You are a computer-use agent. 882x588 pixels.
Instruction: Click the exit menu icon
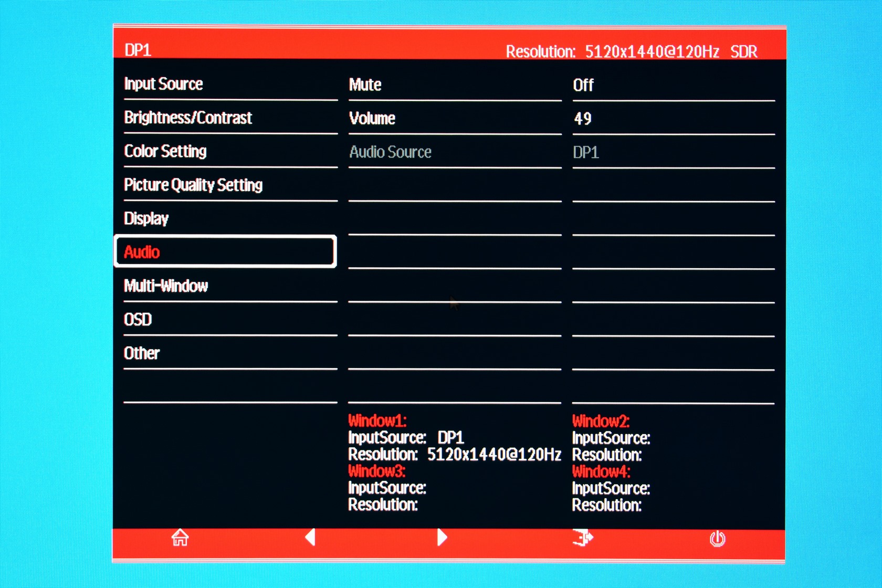(582, 538)
